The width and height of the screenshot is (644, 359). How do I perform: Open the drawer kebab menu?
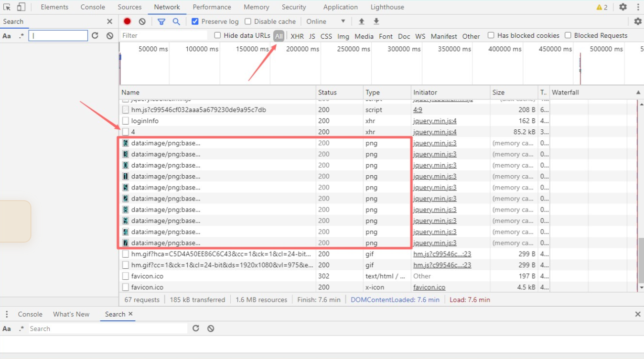click(7, 314)
